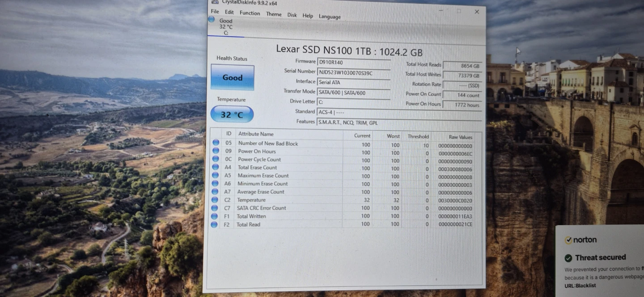Click status icon for Total Erase Count

(216, 167)
